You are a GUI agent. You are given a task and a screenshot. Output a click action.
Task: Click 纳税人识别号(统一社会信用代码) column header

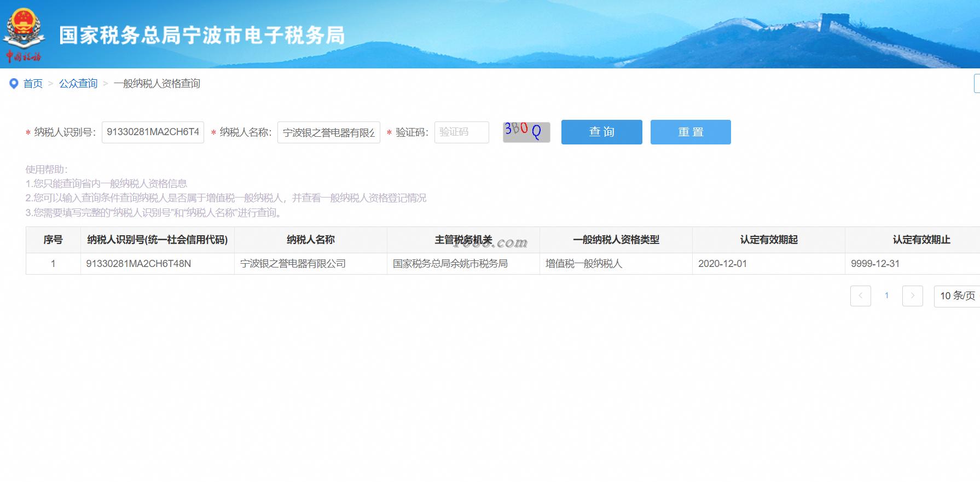coord(158,240)
